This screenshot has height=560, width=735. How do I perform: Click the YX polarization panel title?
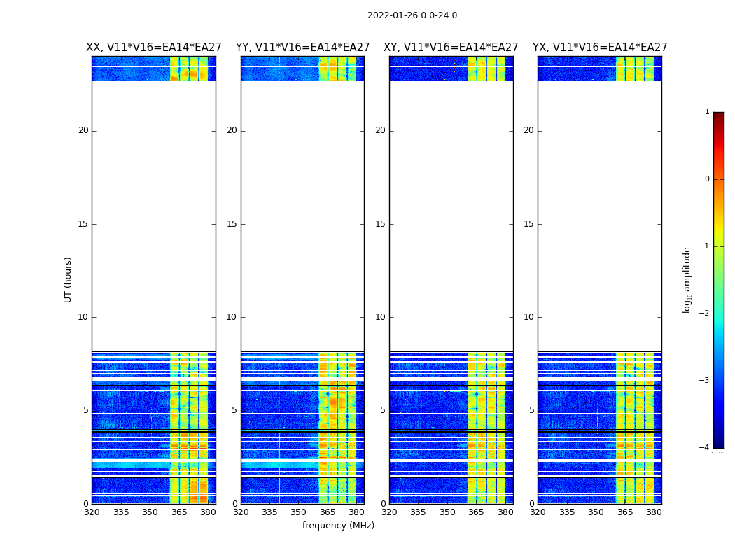click(600, 48)
